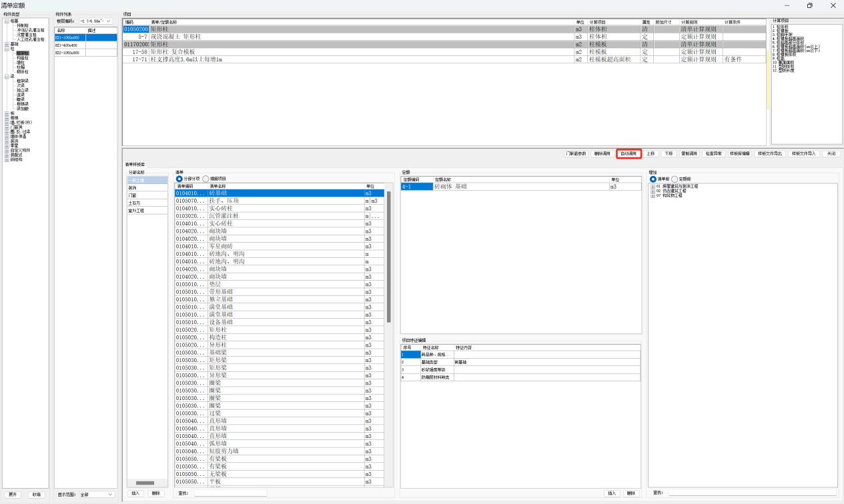Click the 下移 button to move down
The width and height of the screenshot is (844, 504).
coord(668,153)
